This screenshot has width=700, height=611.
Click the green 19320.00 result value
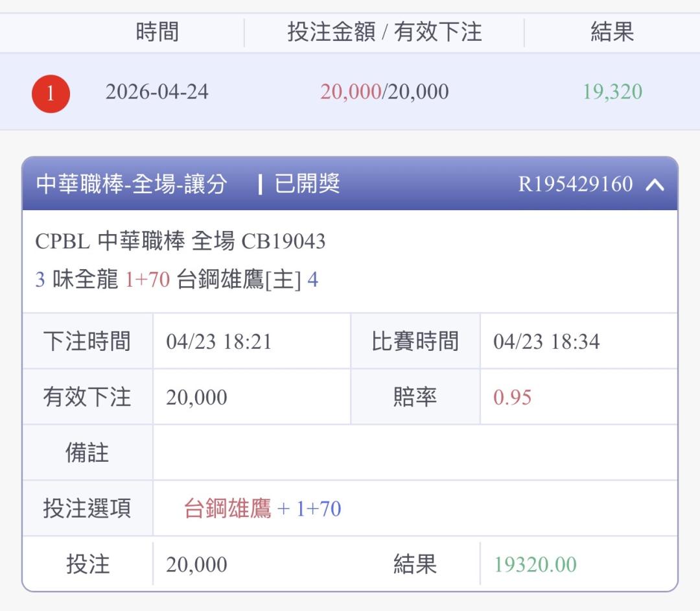coord(535,564)
